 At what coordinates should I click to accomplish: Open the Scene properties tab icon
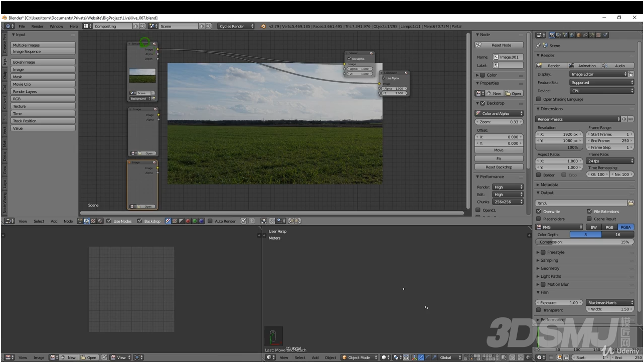pyautogui.click(x=565, y=35)
